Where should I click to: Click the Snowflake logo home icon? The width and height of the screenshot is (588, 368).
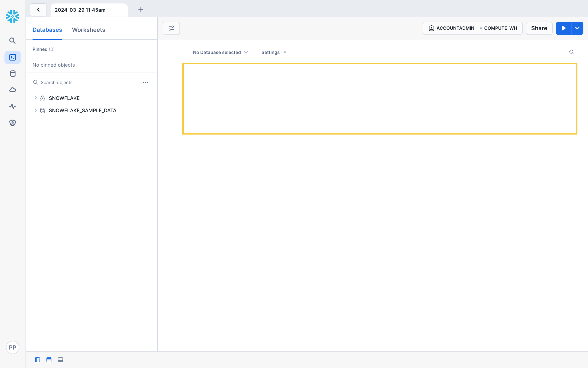tap(12, 16)
